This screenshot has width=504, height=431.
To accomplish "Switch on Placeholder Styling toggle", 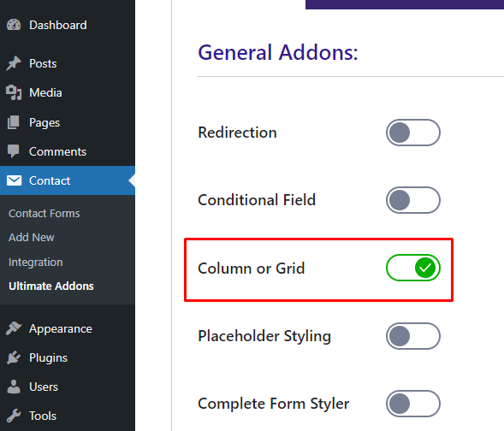I will point(413,336).
